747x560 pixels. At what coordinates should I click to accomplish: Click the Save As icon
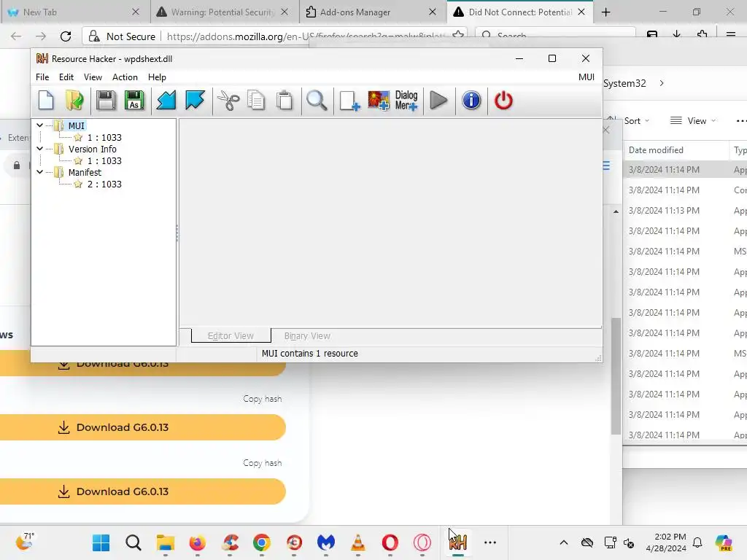(x=134, y=101)
